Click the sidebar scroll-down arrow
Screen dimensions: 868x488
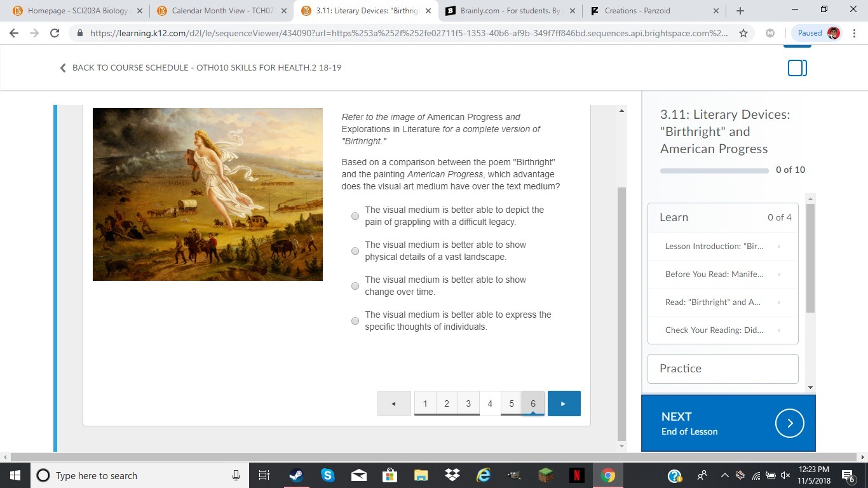click(x=810, y=387)
